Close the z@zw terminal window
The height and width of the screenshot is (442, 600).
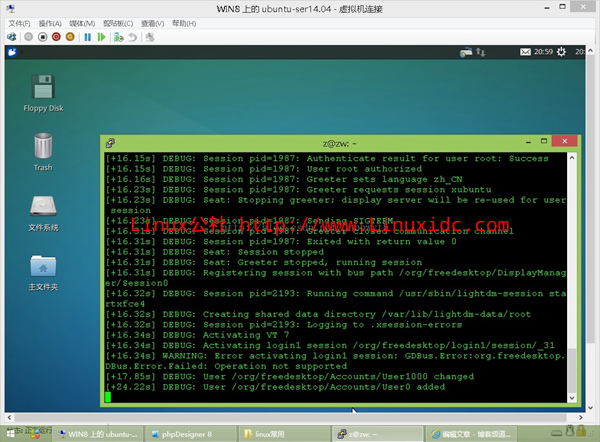(x=565, y=141)
